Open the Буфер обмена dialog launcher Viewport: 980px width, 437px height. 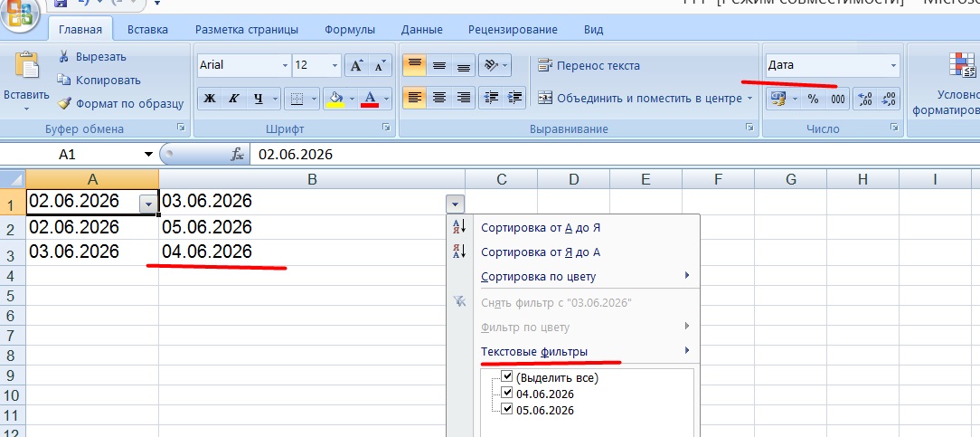pyautogui.click(x=181, y=128)
